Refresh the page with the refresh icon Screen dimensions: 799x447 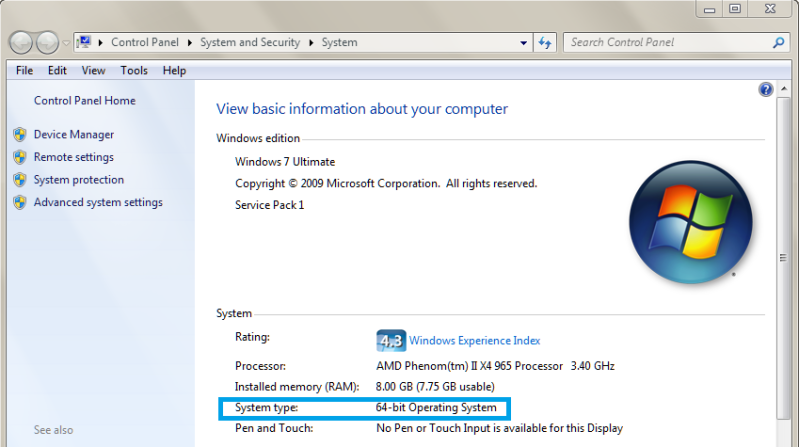click(x=545, y=43)
